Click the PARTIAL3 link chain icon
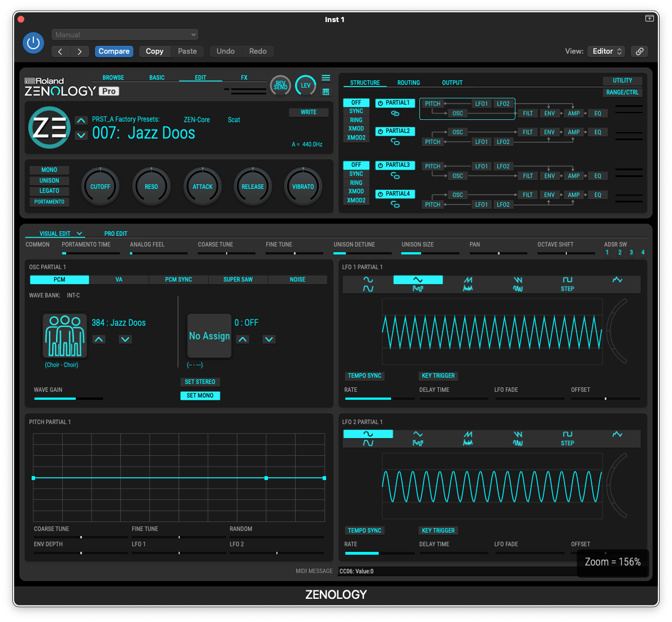Viewport: 672px width, 622px height. click(x=395, y=176)
